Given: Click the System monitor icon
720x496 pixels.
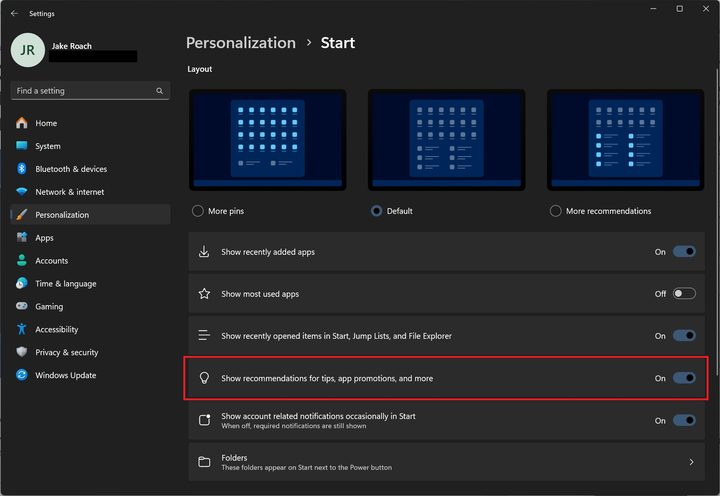Looking at the screenshot, I should (22, 146).
